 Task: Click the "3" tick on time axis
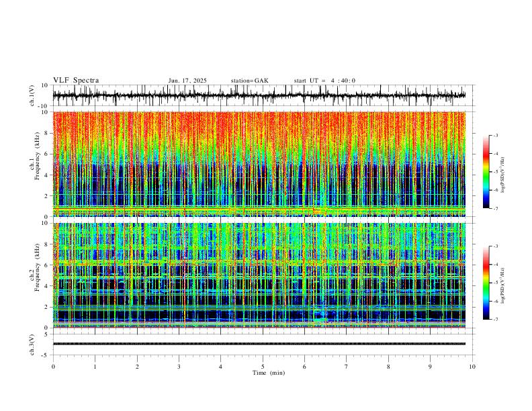coord(179,367)
